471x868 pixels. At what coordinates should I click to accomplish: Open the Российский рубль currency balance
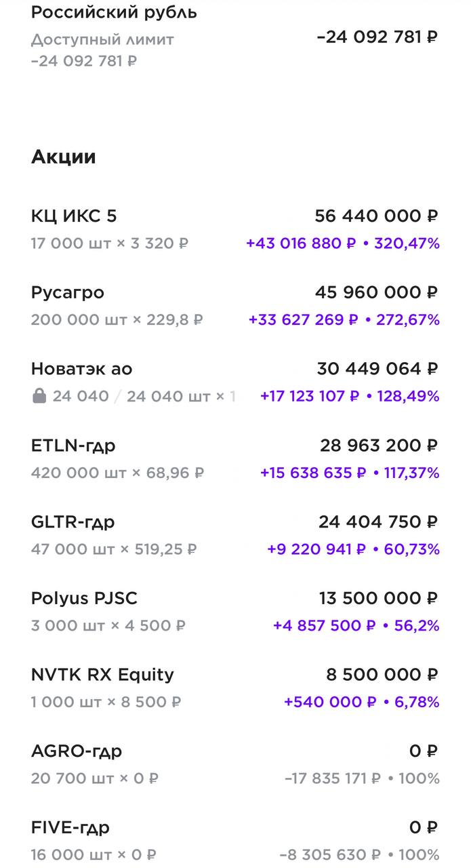coord(114,12)
